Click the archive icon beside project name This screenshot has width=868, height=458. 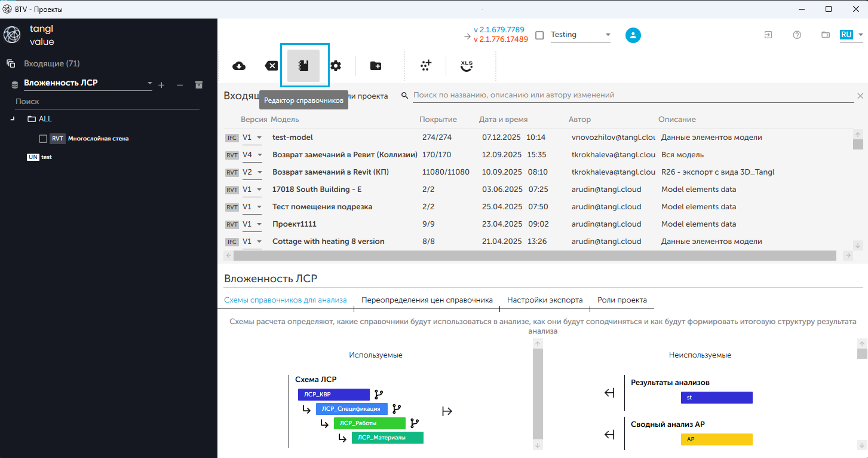point(199,86)
